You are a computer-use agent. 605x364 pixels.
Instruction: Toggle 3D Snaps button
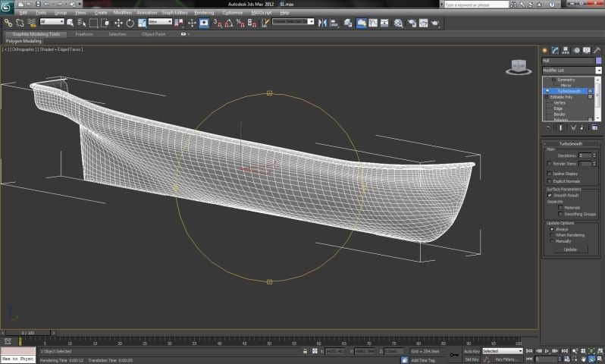218,24
